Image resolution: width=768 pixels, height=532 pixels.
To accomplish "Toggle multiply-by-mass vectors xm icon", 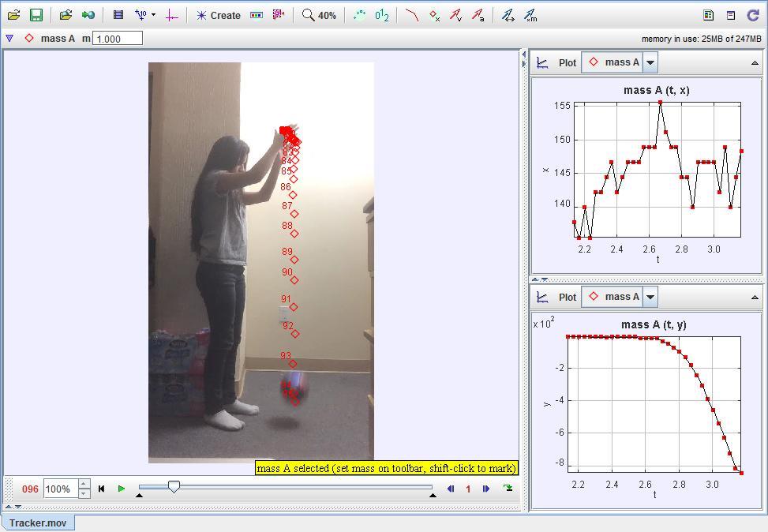I will [530, 16].
